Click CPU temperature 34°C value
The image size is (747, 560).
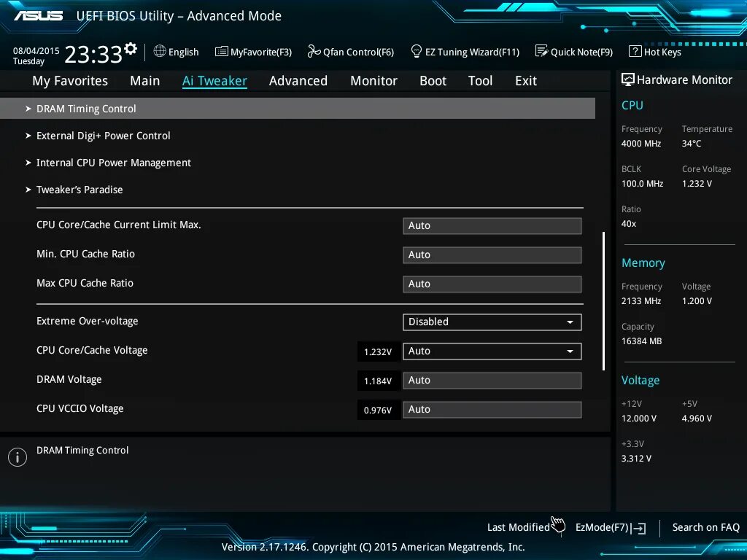click(692, 144)
